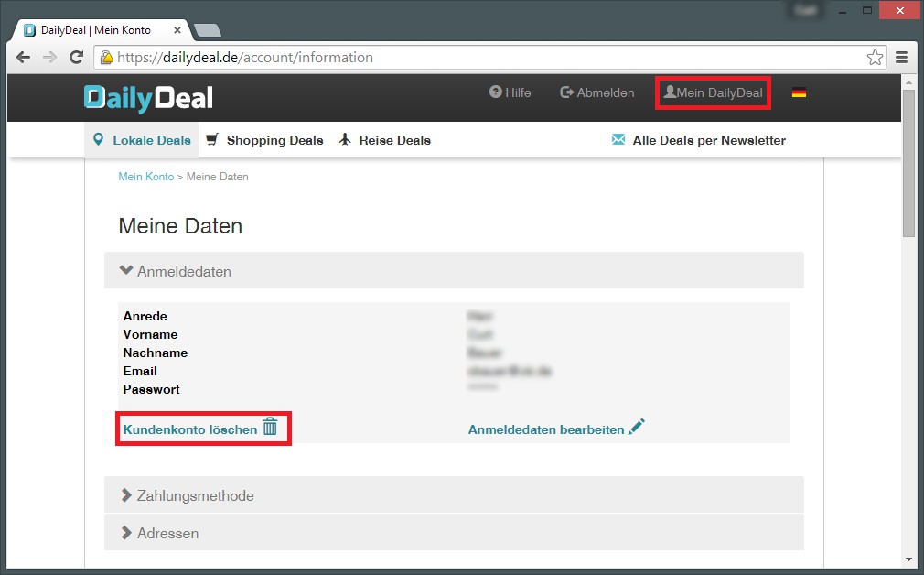The width and height of the screenshot is (924, 575).
Task: Click the browser reload button
Action: (77, 58)
